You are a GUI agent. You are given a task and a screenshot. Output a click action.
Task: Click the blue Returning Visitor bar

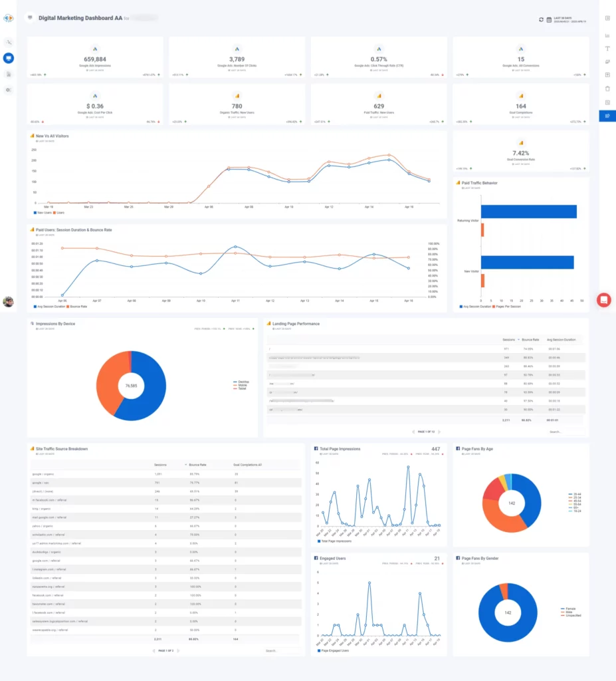(x=529, y=211)
